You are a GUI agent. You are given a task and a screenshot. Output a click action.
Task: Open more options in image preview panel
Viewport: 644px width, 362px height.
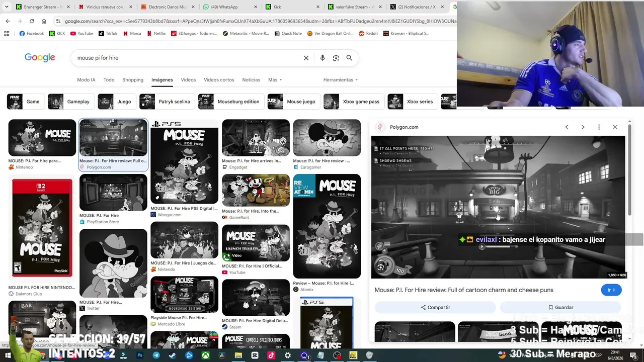(599, 127)
